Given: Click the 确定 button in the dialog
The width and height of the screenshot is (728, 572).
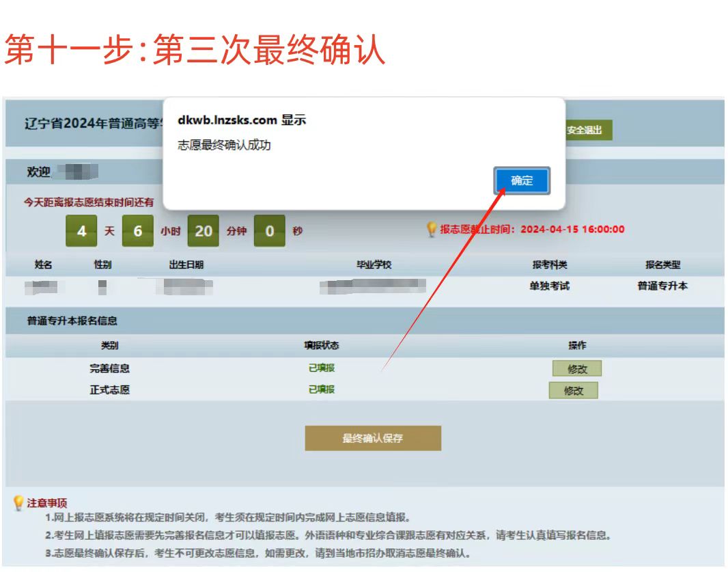Looking at the screenshot, I should point(522,181).
